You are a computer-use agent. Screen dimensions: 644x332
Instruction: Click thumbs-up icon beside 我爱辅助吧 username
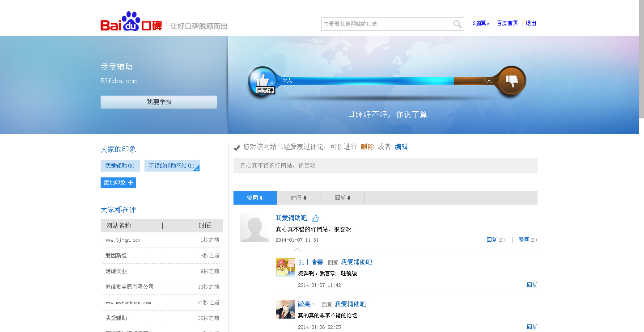315,218
